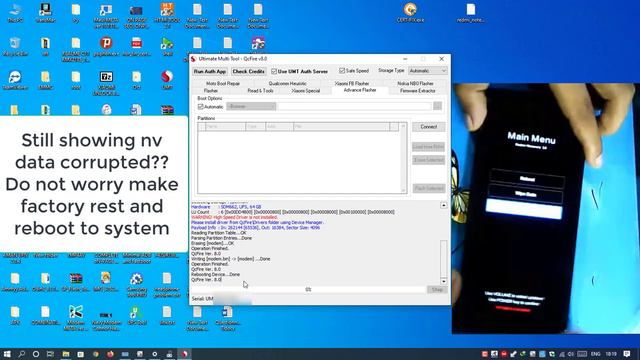Click the File column header in Partitions
This screenshot has width=640, height=360.
point(341,127)
